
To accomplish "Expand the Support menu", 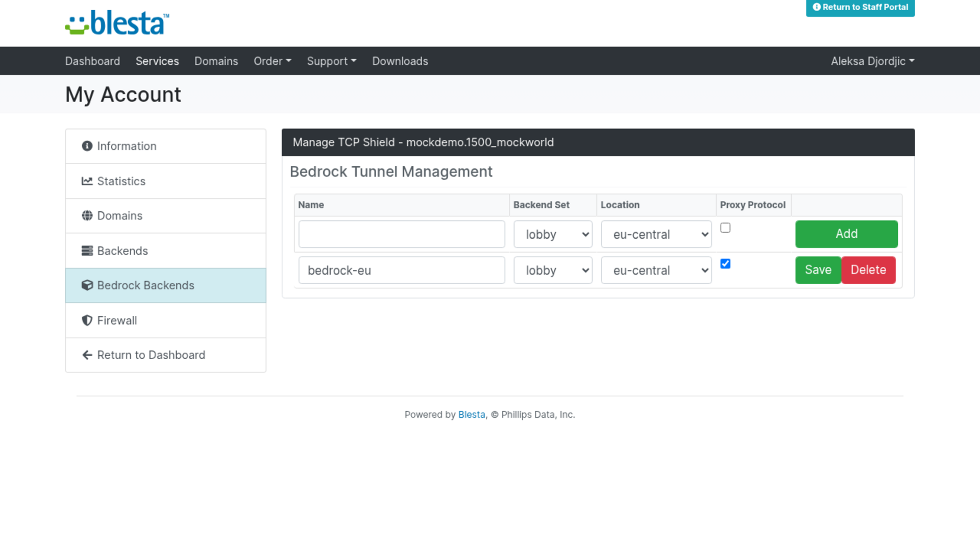I will click(332, 61).
